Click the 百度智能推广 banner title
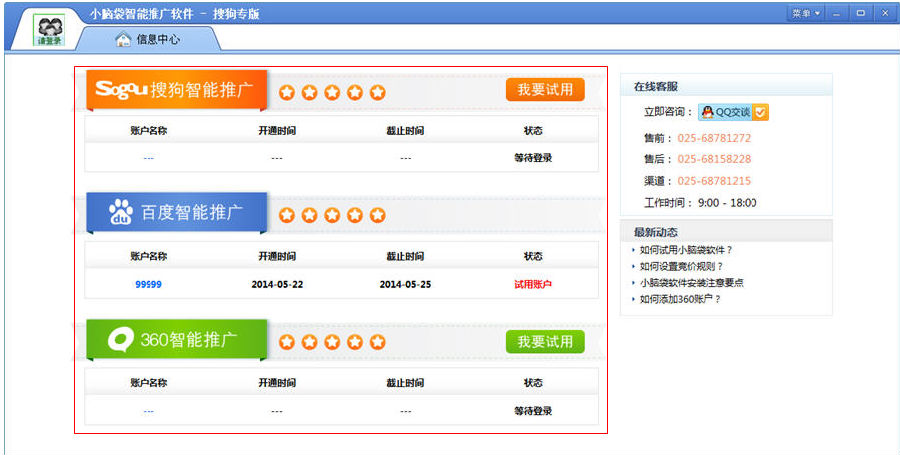Image resolution: width=900 pixels, height=455 pixels. [x=192, y=212]
